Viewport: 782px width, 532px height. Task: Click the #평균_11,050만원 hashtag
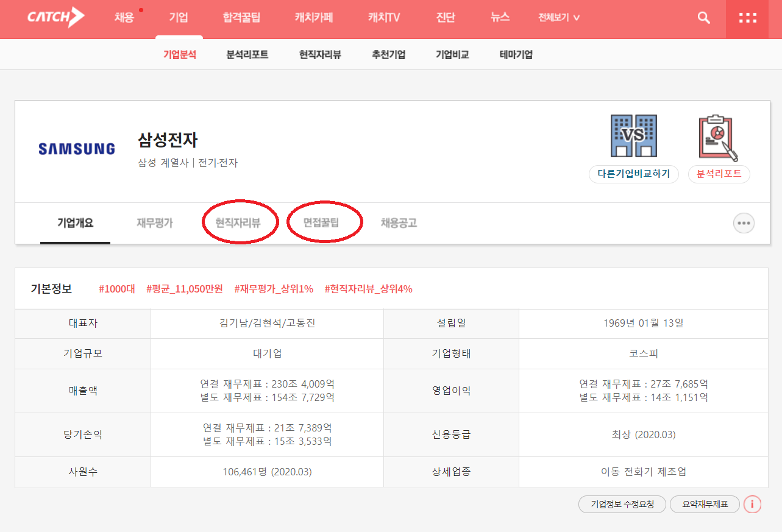[185, 289]
